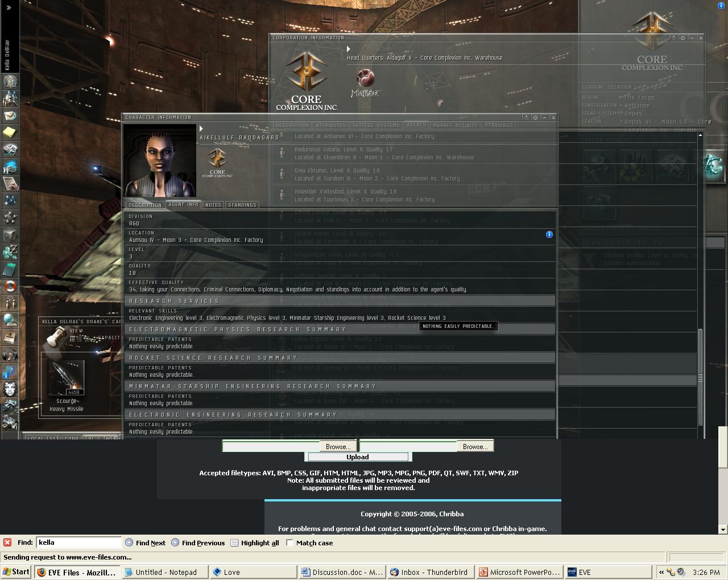
Task: Open People and Places in the sidebar
Action: pyautogui.click(x=10, y=98)
